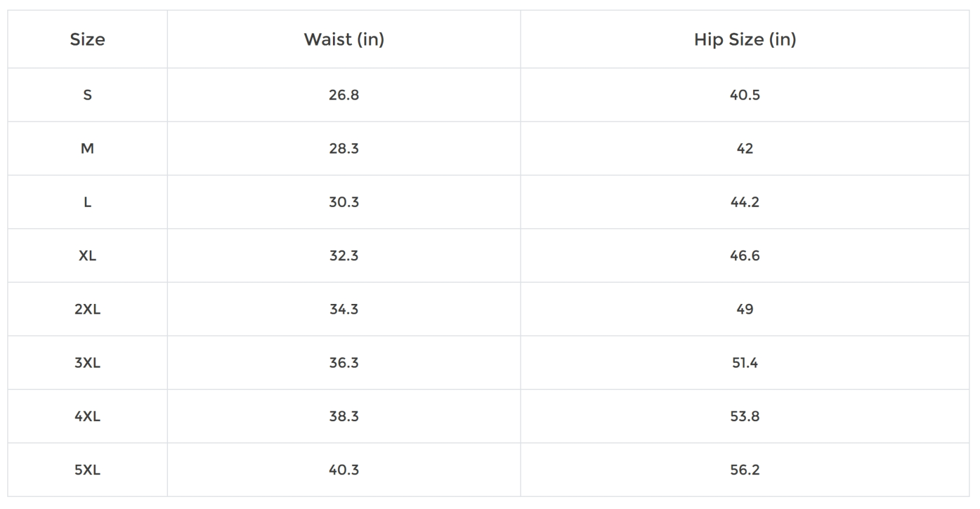Click waist value 30.3
Screen dimensions: 980x509
point(344,202)
